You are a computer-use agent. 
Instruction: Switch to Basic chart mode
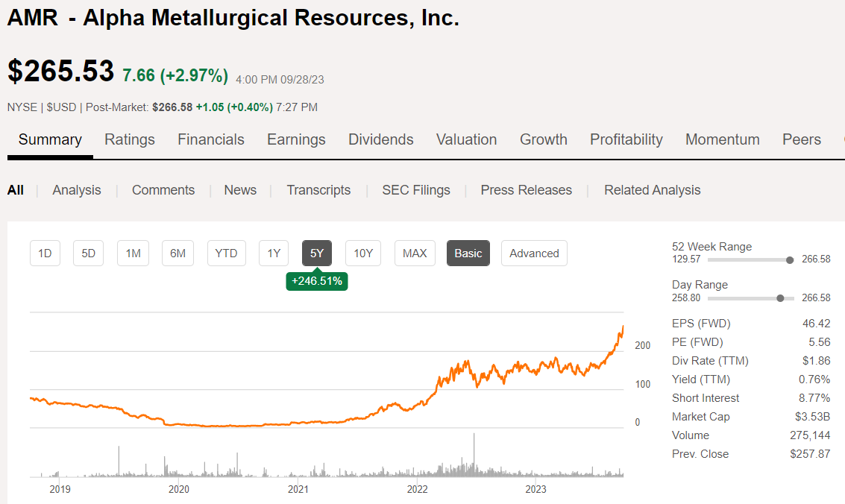(x=468, y=253)
